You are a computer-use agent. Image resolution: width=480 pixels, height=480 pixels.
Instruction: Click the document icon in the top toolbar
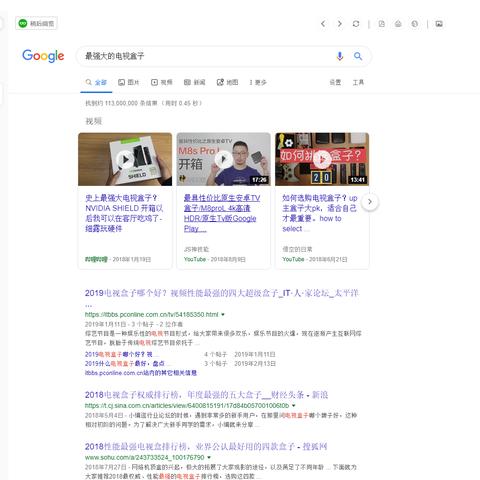point(382,24)
